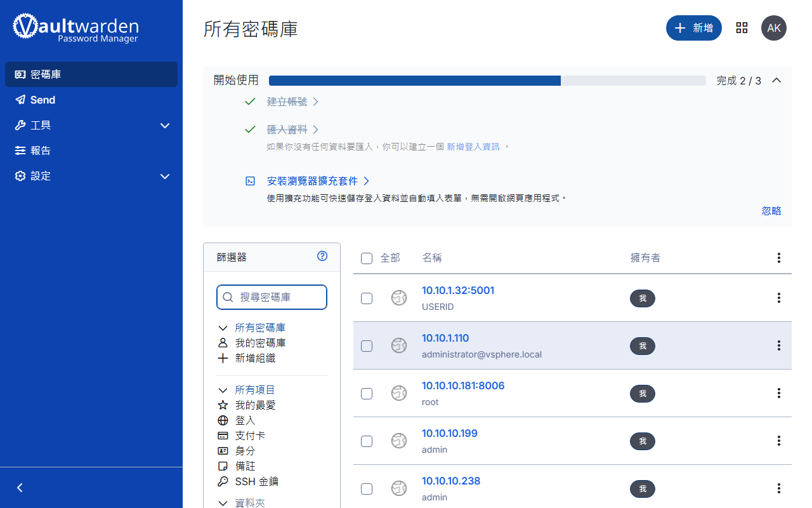Open options menu for 10.10.1.32:5001

pos(779,298)
